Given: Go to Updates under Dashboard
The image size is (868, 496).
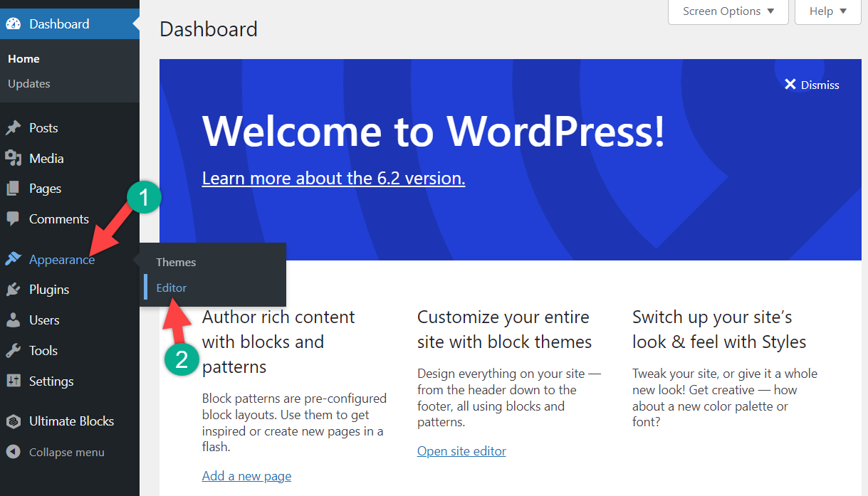Looking at the screenshot, I should pyautogui.click(x=29, y=83).
